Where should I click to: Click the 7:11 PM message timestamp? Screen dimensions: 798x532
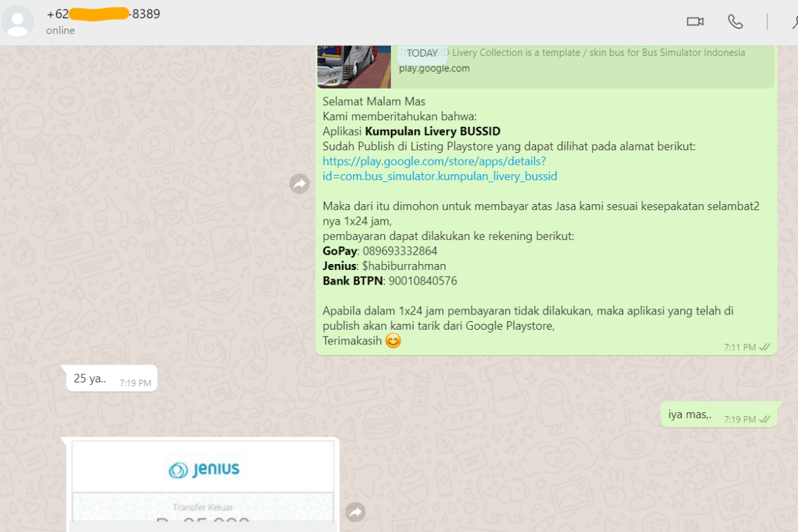740,347
